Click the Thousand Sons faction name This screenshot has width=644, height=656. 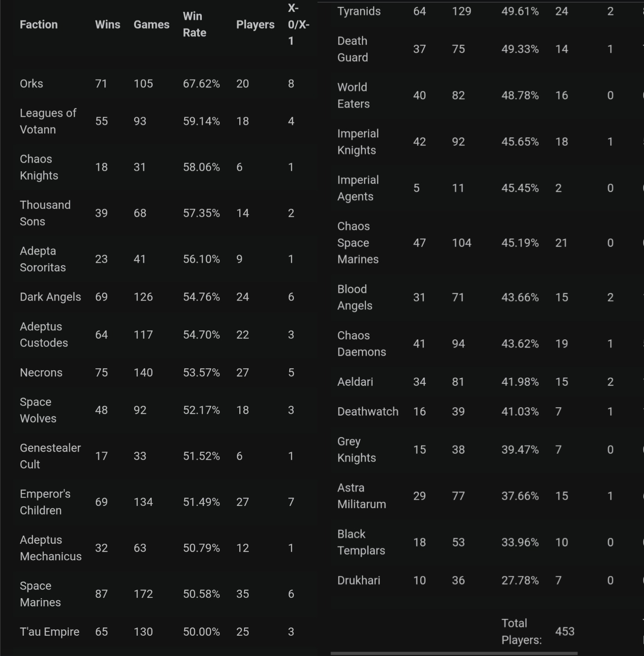tap(45, 213)
